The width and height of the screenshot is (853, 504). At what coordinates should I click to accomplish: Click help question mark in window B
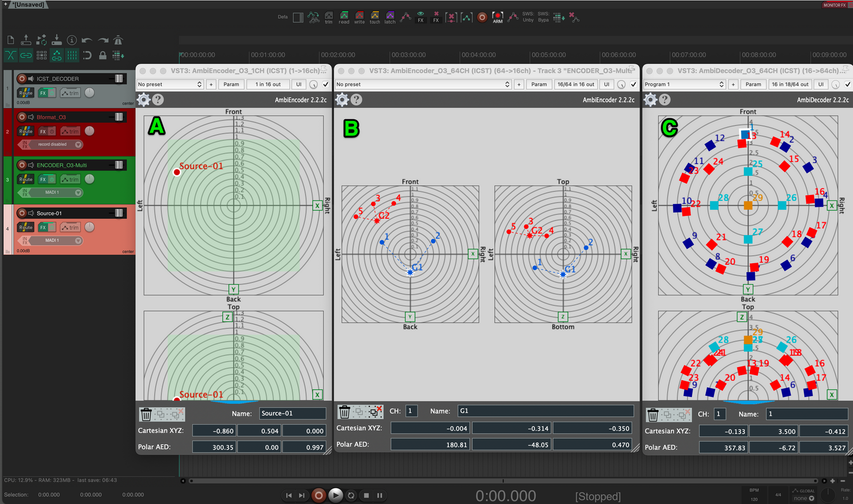coord(357,100)
